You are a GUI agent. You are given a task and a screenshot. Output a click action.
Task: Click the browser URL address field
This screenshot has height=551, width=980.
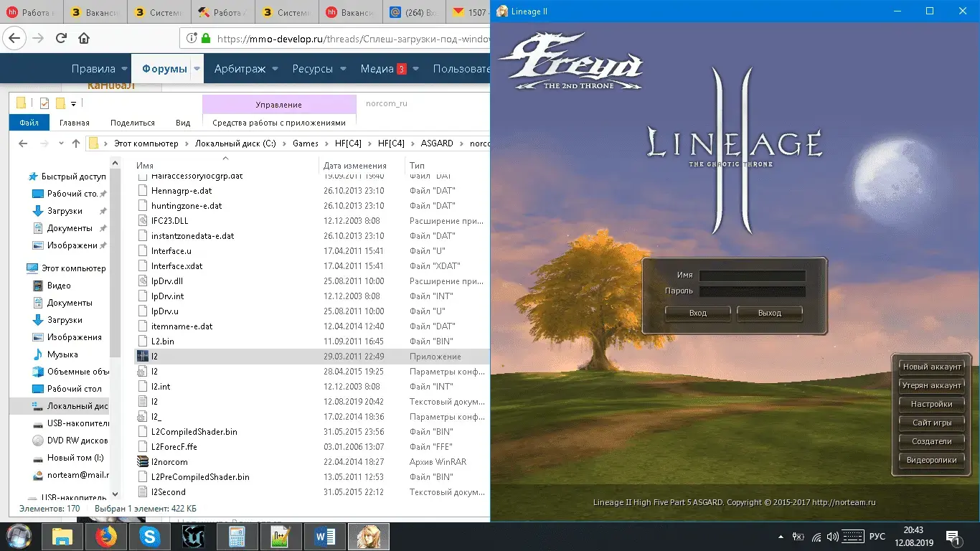coord(352,39)
